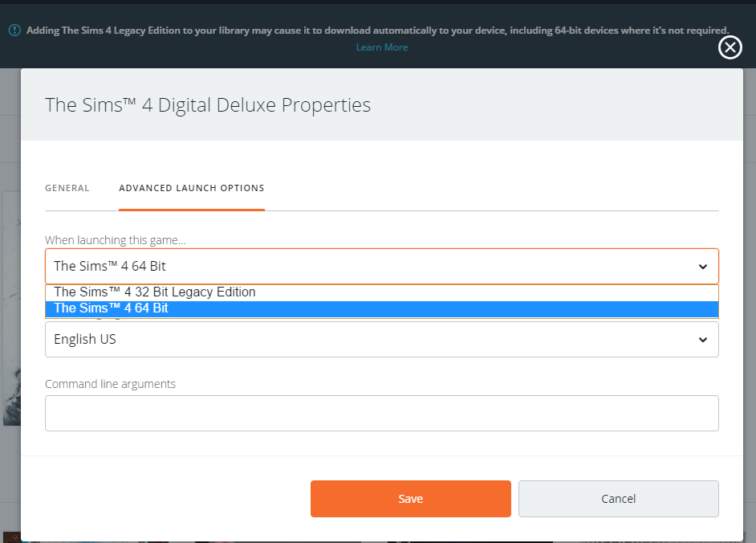Focus the Command line arguments field

point(381,413)
